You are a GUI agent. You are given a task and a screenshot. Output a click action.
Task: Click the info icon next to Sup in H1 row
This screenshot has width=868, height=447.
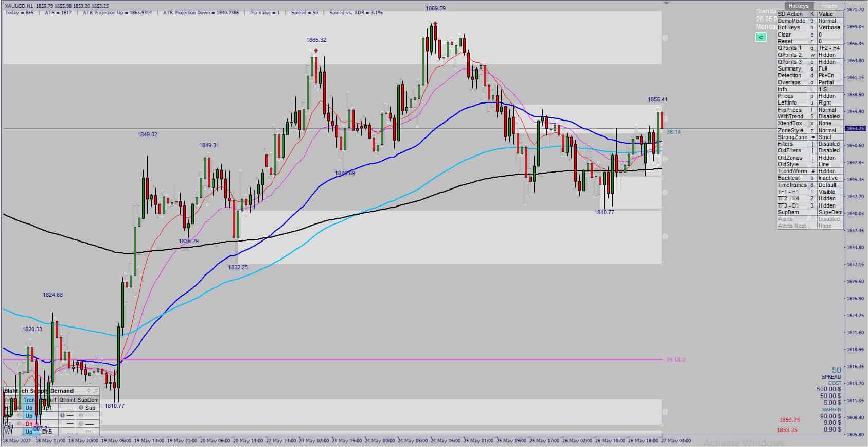[81, 408]
